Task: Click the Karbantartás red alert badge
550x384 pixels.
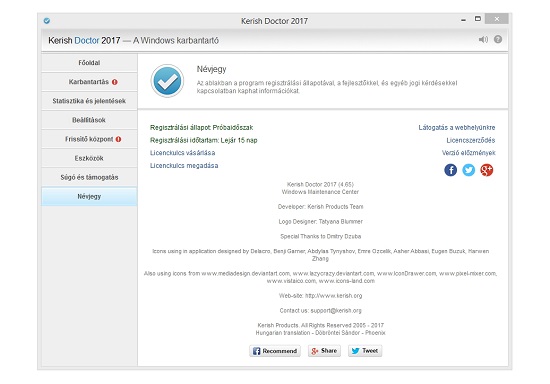Action: pos(115,82)
